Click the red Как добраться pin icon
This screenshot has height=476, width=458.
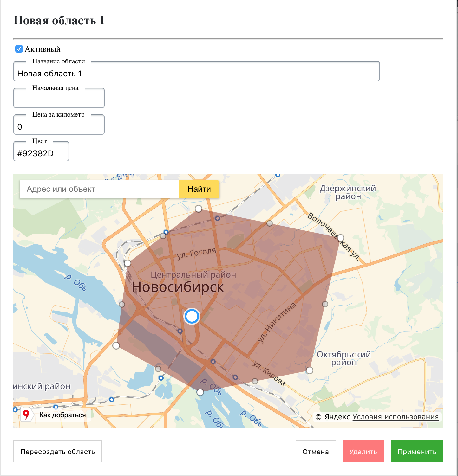[x=26, y=415]
